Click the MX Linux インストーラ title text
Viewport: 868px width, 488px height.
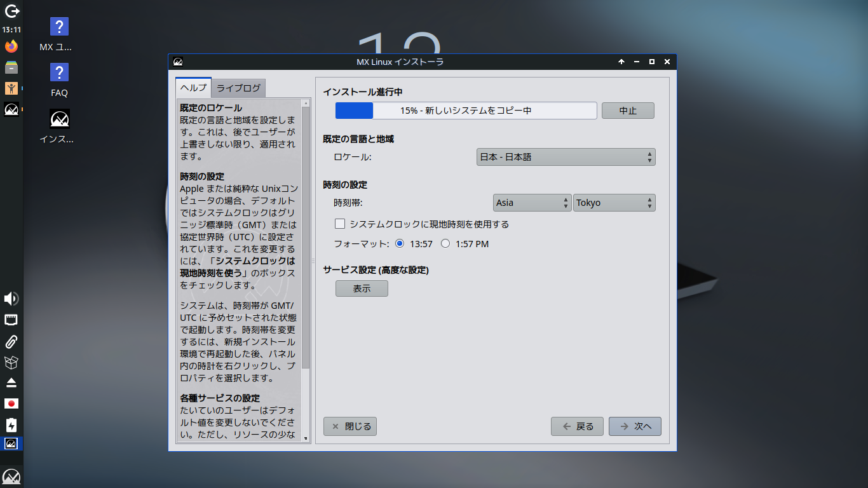[x=400, y=62]
